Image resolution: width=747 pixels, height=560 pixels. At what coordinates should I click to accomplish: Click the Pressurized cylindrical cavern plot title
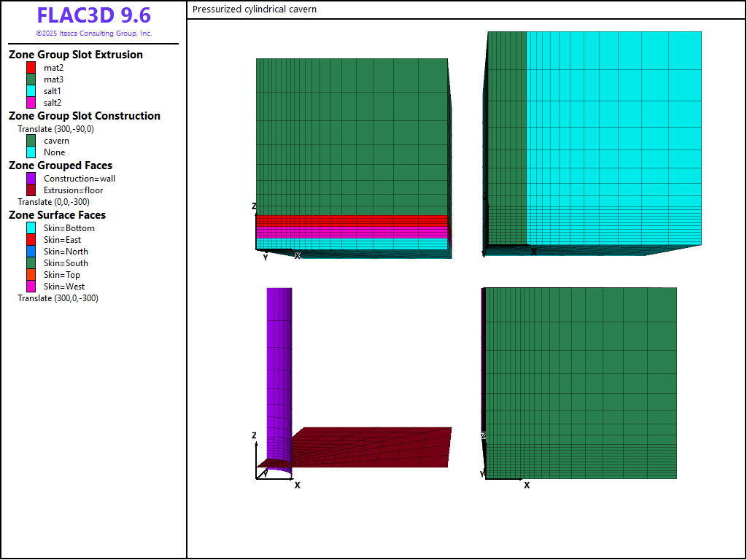(x=255, y=9)
